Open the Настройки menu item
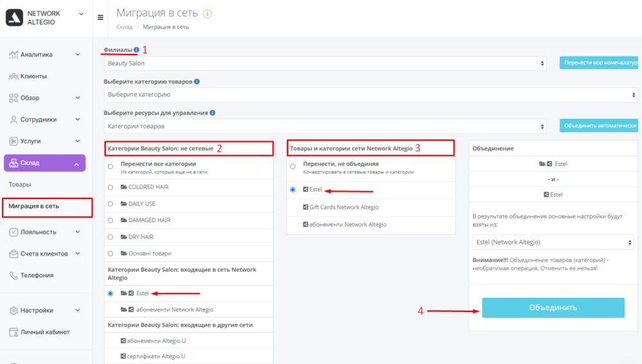The image size is (642, 364). point(37,310)
